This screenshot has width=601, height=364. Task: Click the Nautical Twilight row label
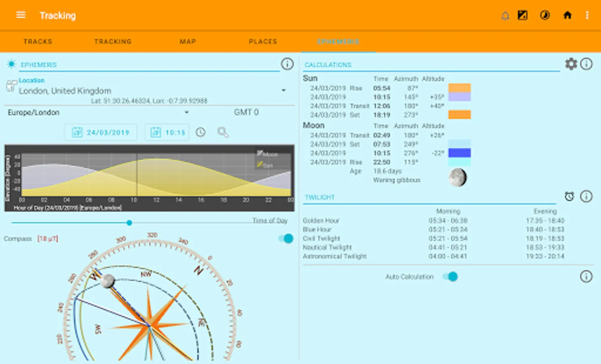[x=327, y=247]
